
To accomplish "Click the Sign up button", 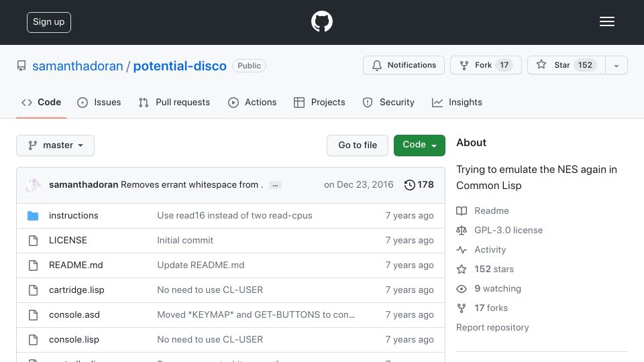I will pyautogui.click(x=49, y=22).
